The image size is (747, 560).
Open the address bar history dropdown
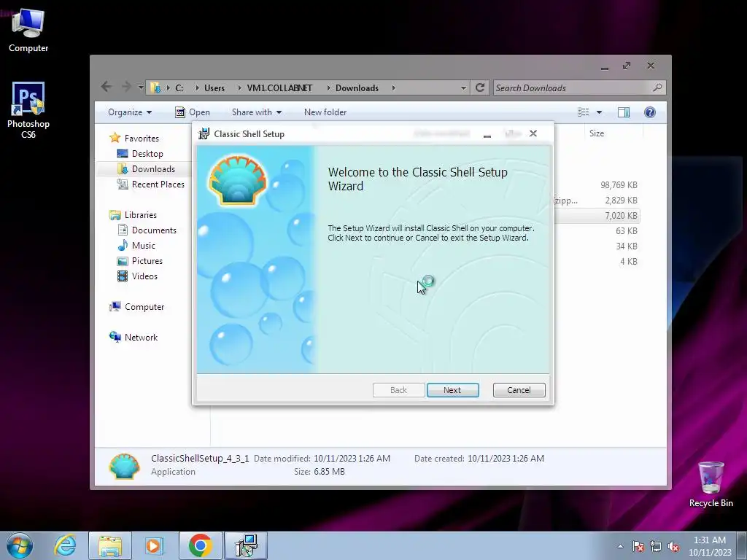pyautogui.click(x=463, y=88)
